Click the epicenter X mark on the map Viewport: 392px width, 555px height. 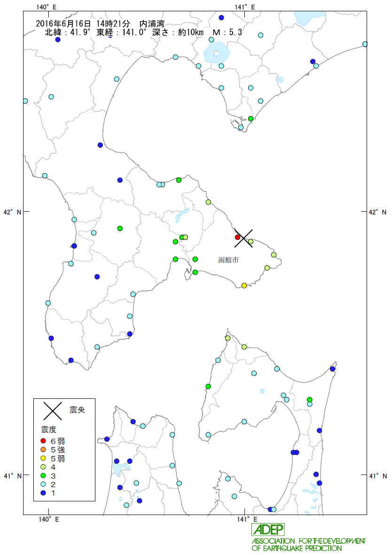pyautogui.click(x=244, y=238)
